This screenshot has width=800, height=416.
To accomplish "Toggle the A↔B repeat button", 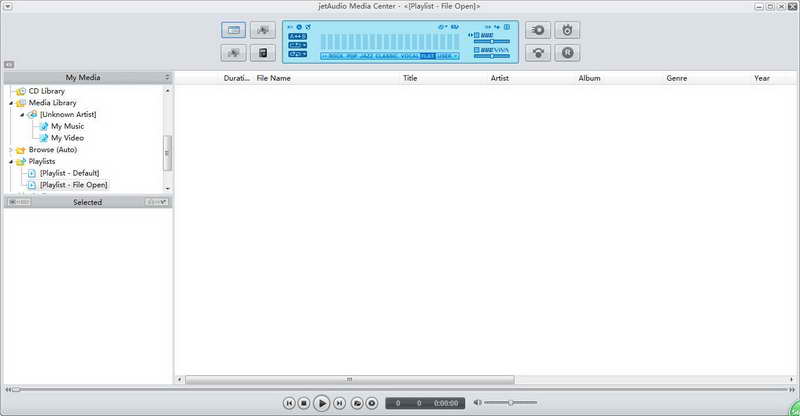I will (x=297, y=37).
